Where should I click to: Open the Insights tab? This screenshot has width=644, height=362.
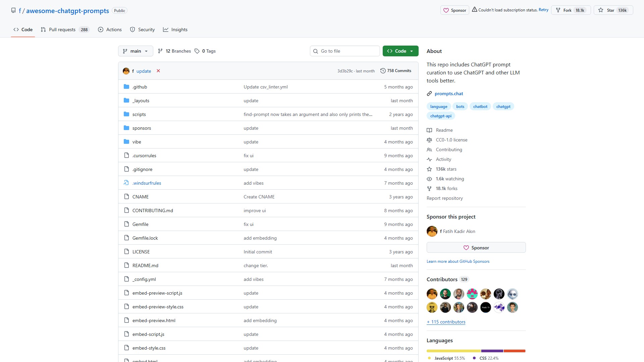tap(175, 29)
